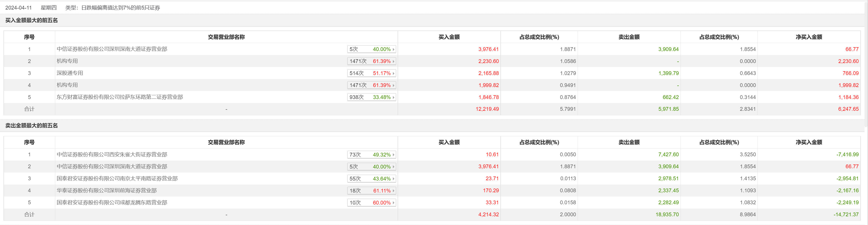Image resolution: width=868 pixels, height=225 pixels.
Task: Click the vertical scrollbar on the right
Action: pos(866,67)
